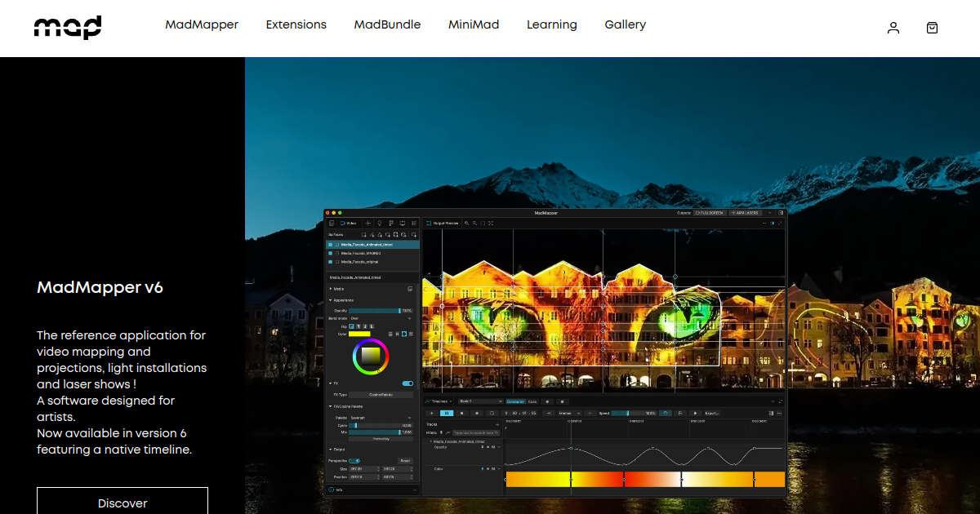The height and width of the screenshot is (514, 980).
Task: Click the Export button in timeline
Action: [712, 413]
